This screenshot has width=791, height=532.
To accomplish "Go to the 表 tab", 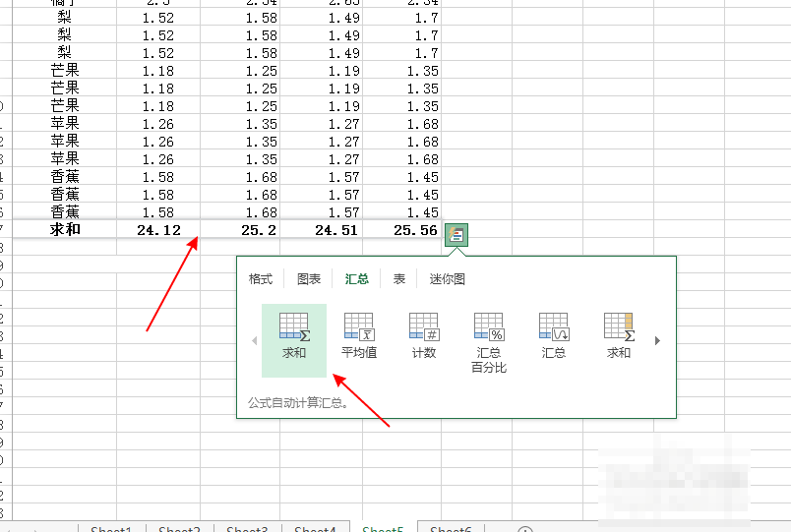I will (399, 279).
